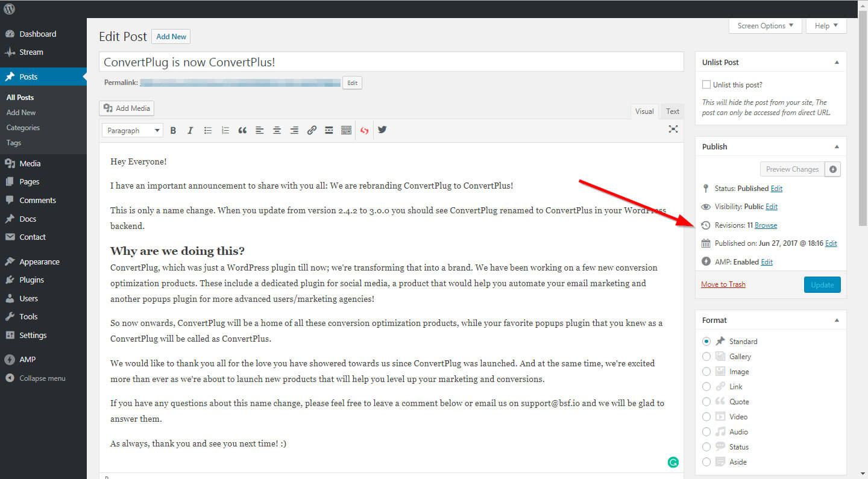868x479 pixels.
Task: Insert a link into the post
Action: 312,130
